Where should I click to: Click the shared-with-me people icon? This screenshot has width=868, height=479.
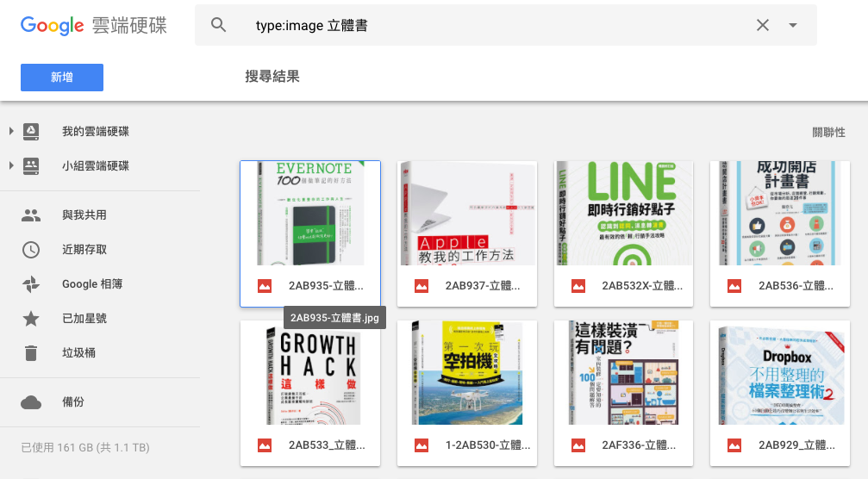[31, 215]
